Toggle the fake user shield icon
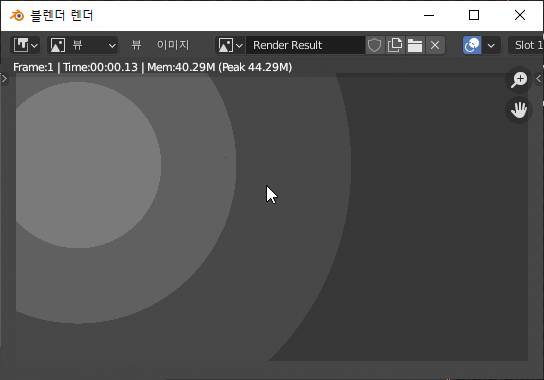This screenshot has height=380, width=544. point(374,45)
